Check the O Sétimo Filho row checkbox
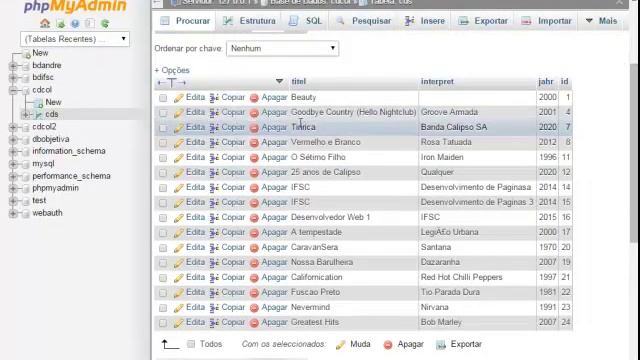Viewport: 640px width, 360px height. 163,158
